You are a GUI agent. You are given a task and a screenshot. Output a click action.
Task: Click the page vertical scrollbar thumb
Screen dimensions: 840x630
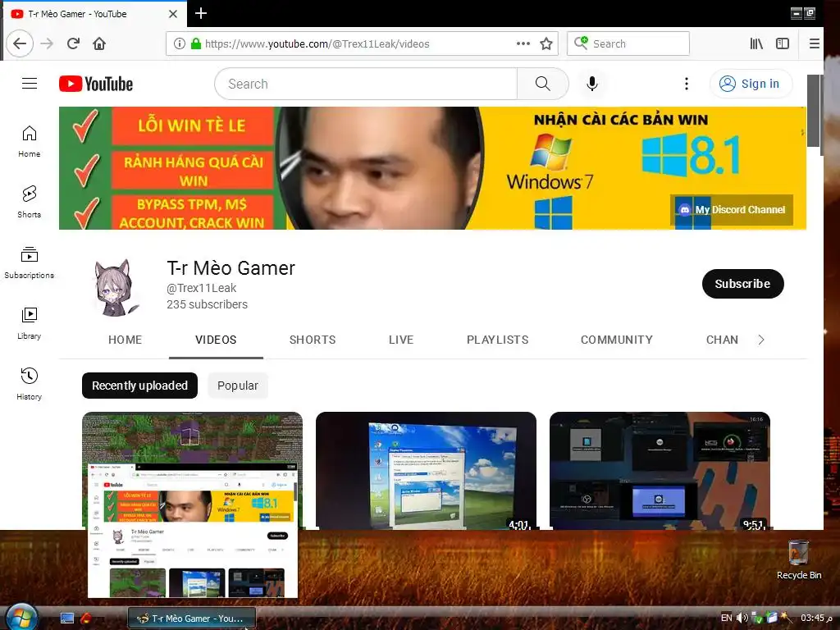coord(813,111)
